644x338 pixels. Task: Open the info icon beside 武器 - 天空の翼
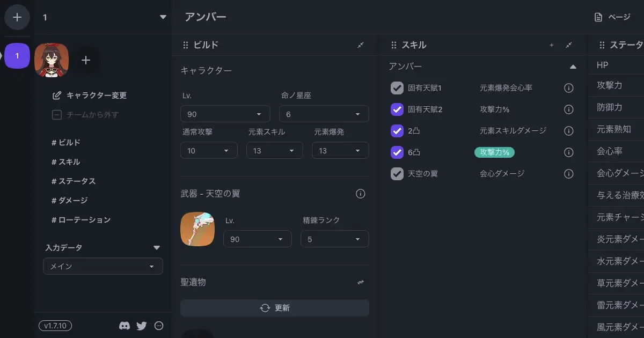coord(360,194)
